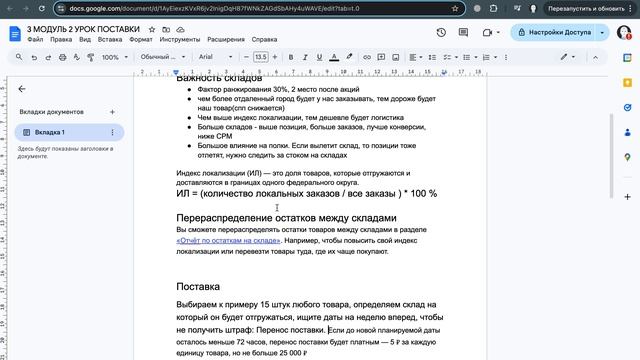The width and height of the screenshot is (640, 360).
Task: Open the Справка menu
Action: point(264,40)
